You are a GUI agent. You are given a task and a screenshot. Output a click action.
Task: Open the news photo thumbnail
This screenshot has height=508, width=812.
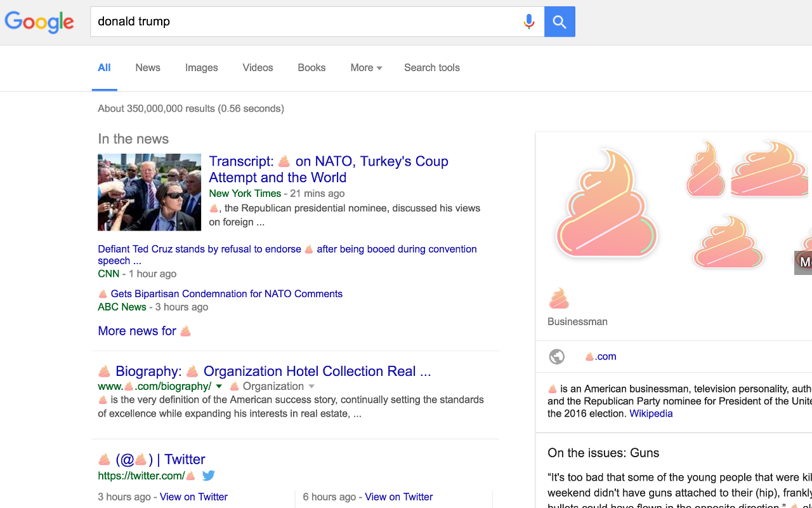149,192
